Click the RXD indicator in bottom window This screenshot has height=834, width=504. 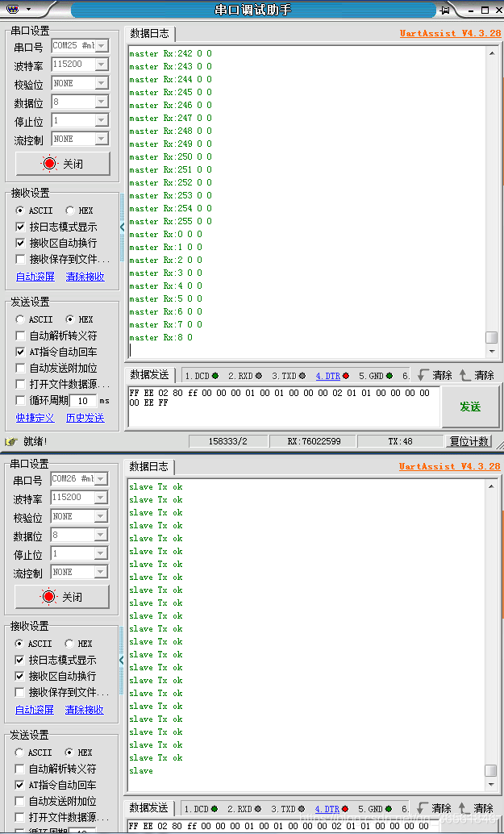[x=258, y=808]
